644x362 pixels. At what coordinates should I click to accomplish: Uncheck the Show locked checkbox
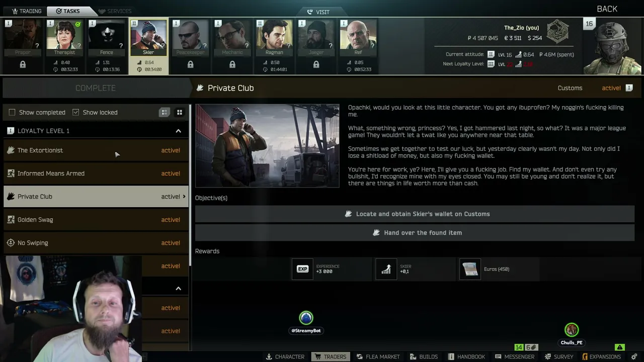click(x=75, y=112)
